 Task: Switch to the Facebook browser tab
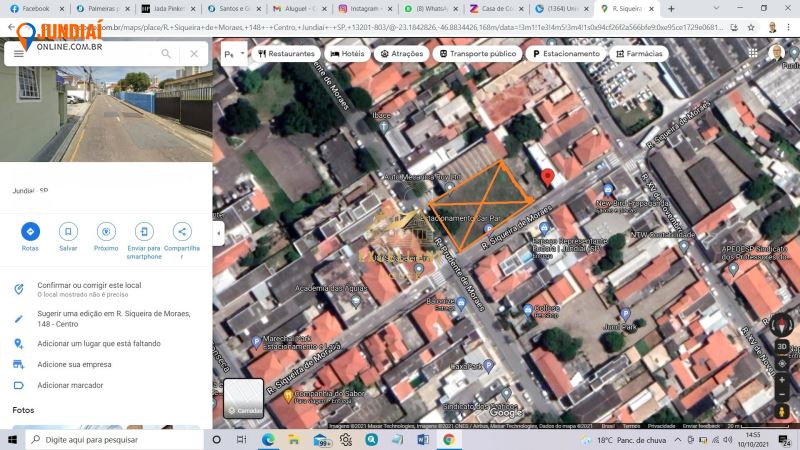pyautogui.click(x=36, y=9)
